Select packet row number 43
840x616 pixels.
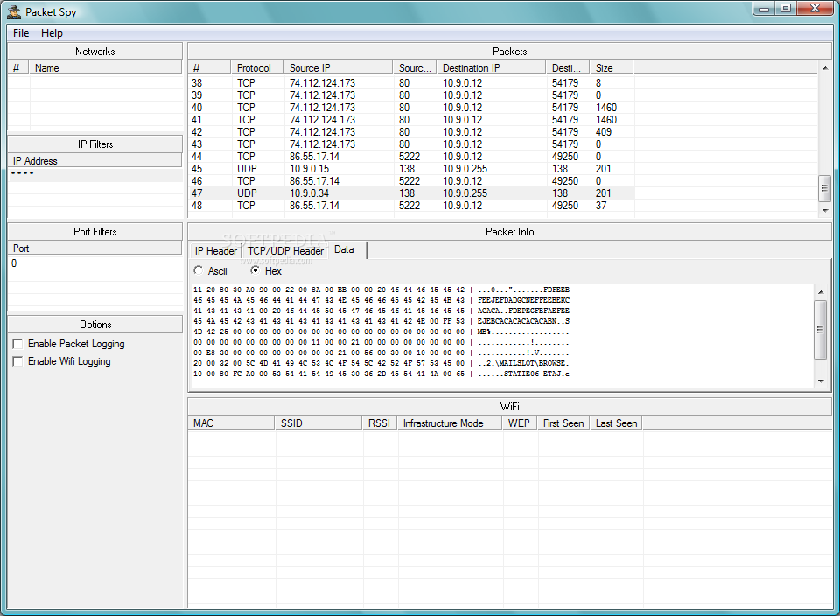coord(411,144)
